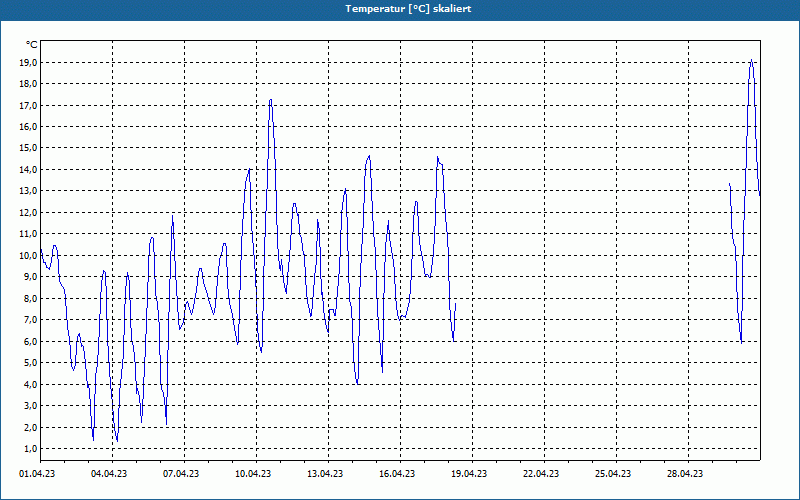
Task: Click the 07.04.23 date label
Action: tap(181, 474)
